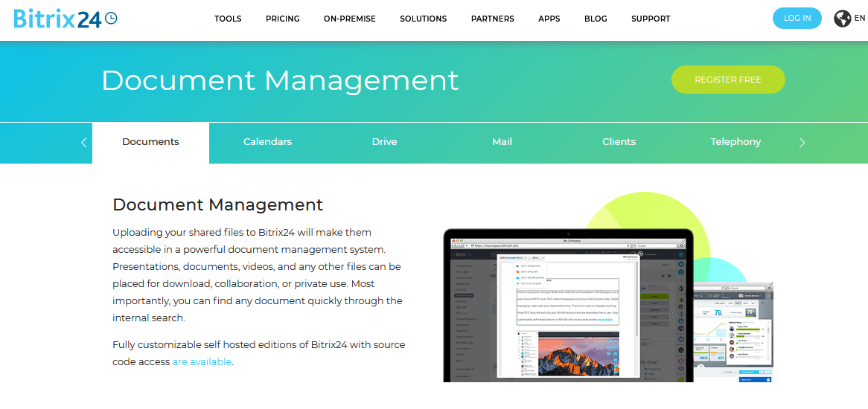868x409 pixels.
Task: Open SUPPORT menu item
Action: coord(651,19)
